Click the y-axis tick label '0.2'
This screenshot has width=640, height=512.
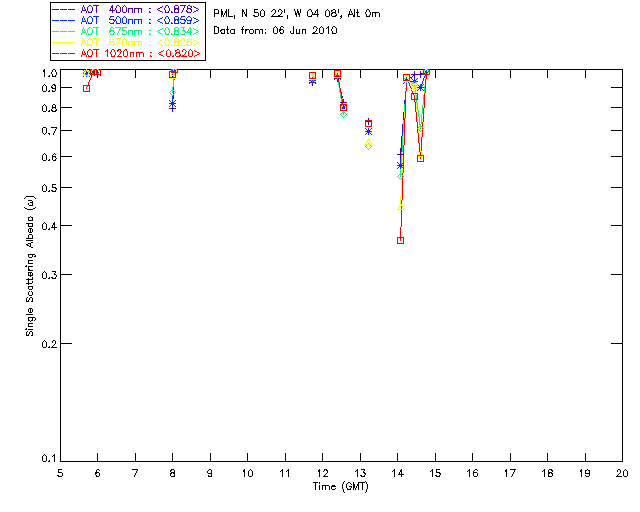pyautogui.click(x=49, y=344)
